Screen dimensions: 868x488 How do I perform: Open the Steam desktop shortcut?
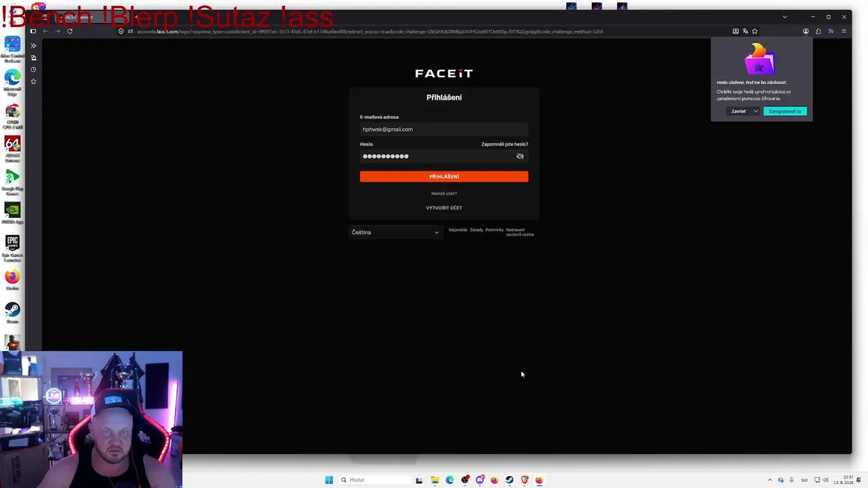(12, 313)
